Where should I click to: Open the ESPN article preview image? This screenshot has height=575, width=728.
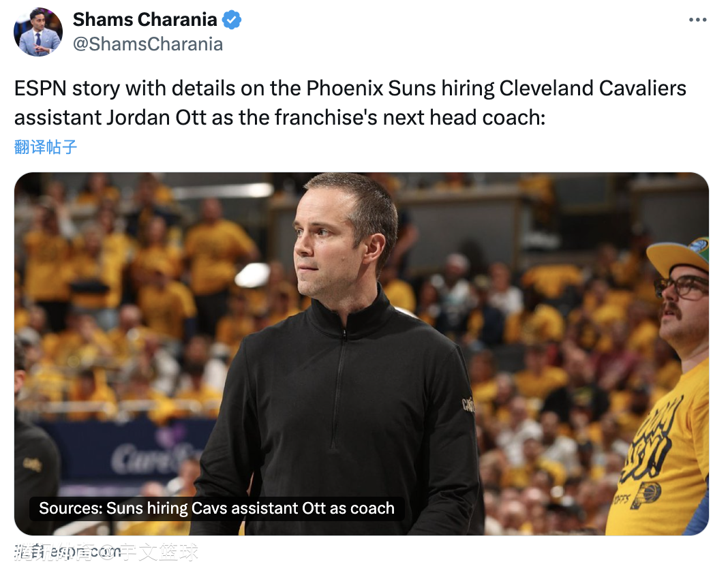[x=361, y=341]
